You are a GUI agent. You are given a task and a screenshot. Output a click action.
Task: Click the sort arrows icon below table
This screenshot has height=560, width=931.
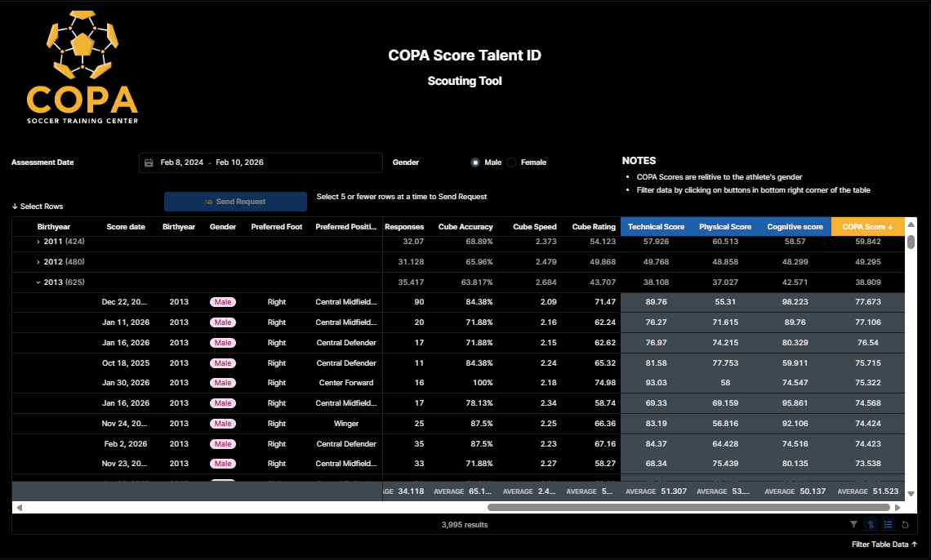tap(871, 525)
